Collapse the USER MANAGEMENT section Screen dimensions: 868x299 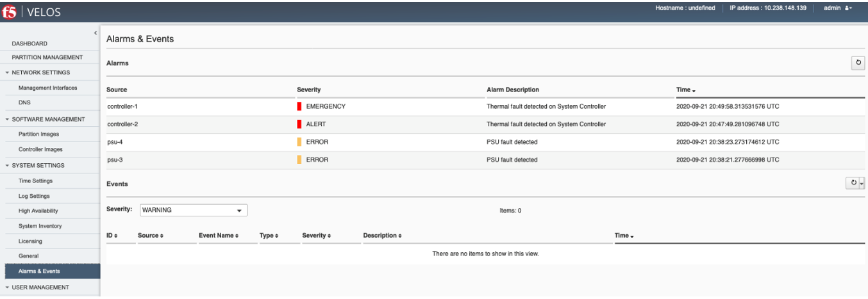(7, 287)
